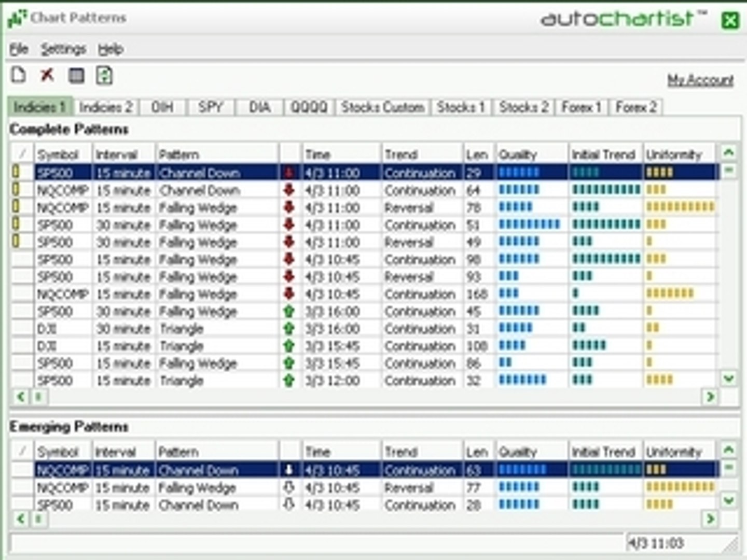Click the green up arrow in the Len 31 row

289,328
